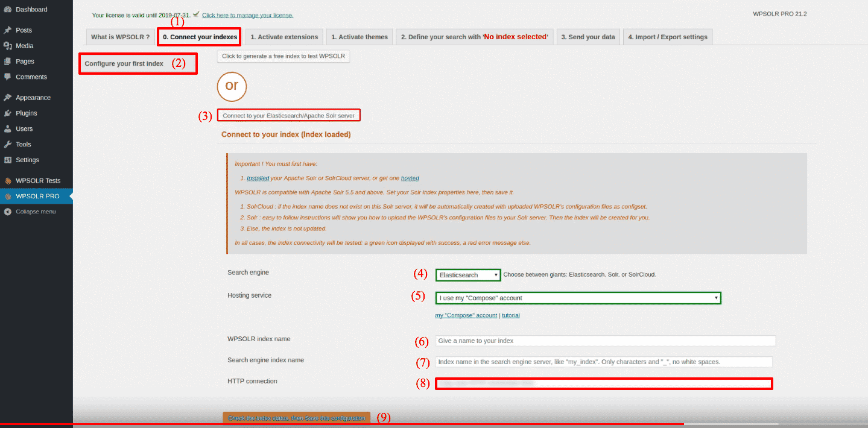868x428 pixels.
Task: Follow "Click here to manage your license" link
Action: (248, 15)
